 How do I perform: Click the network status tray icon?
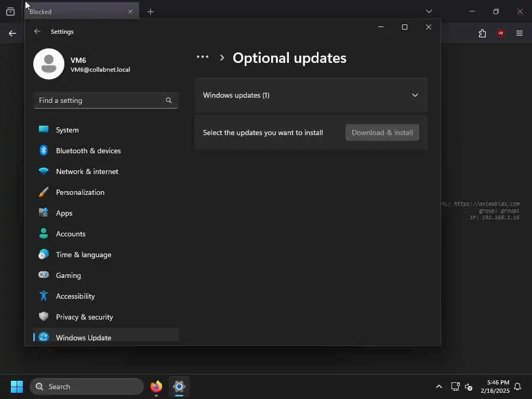[455, 387]
